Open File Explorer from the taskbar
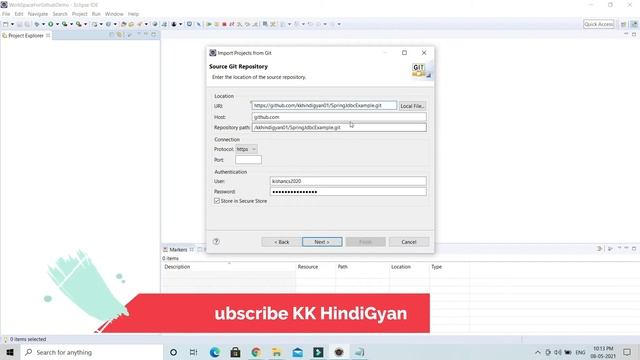 [277, 352]
